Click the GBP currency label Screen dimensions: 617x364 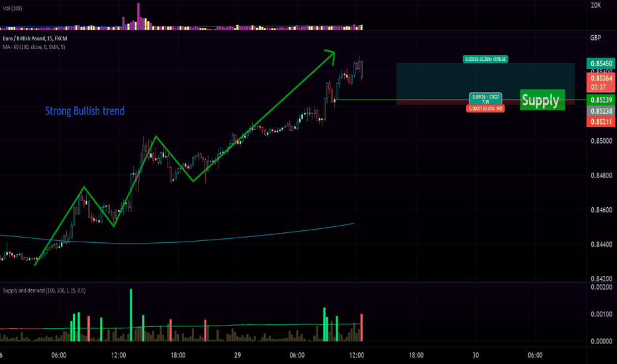click(x=595, y=38)
